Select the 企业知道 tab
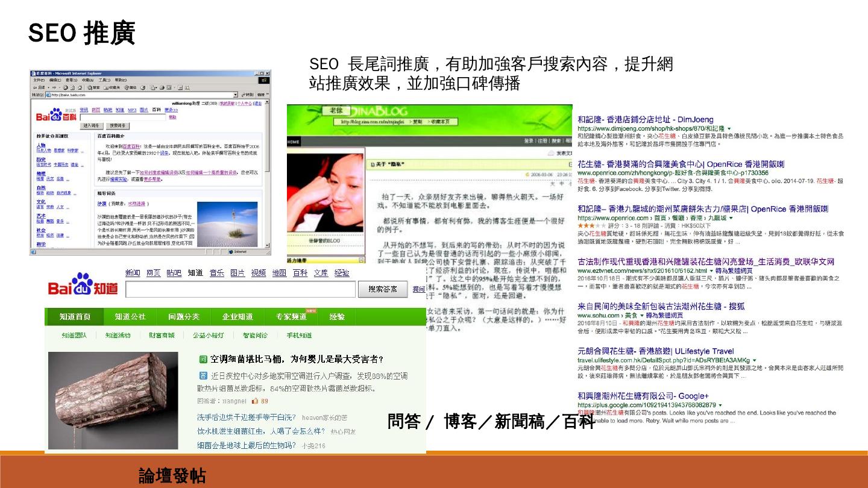The height and width of the screenshot is (488, 868). pos(237,316)
